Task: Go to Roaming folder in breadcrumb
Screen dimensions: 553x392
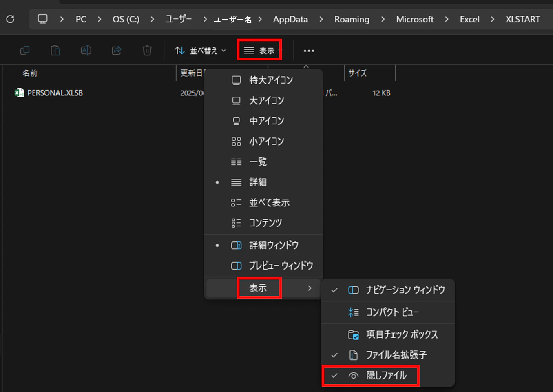Action: 352,19
